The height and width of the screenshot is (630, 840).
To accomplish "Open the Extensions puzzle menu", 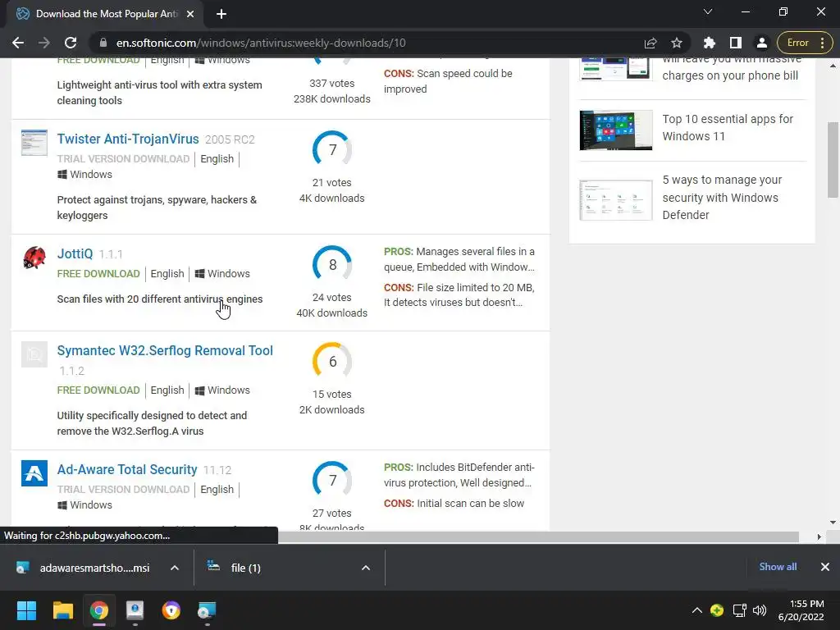I will tap(710, 43).
